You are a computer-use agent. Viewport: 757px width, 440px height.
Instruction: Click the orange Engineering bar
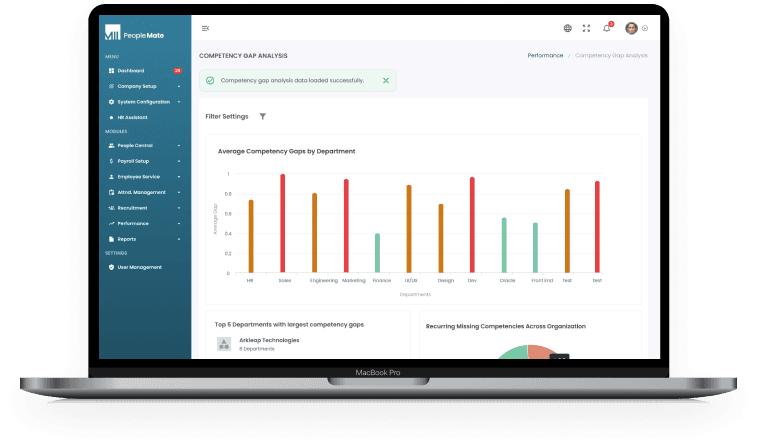click(x=314, y=233)
